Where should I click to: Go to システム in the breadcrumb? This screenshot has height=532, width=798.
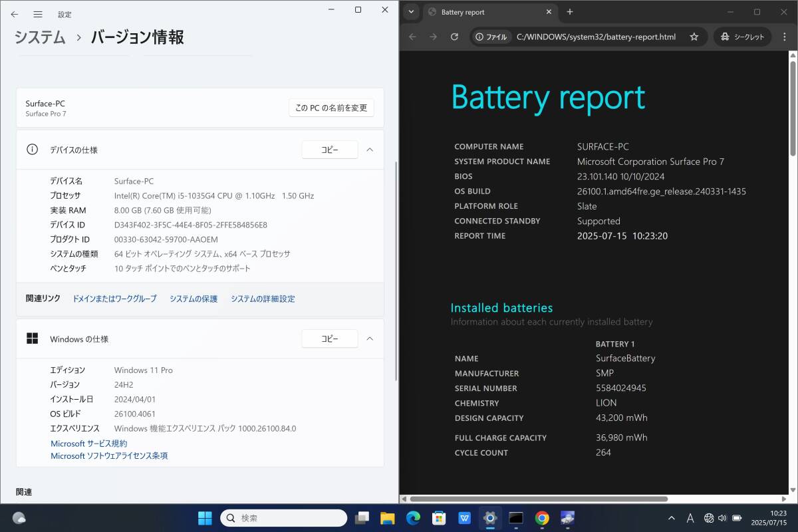pyautogui.click(x=40, y=37)
